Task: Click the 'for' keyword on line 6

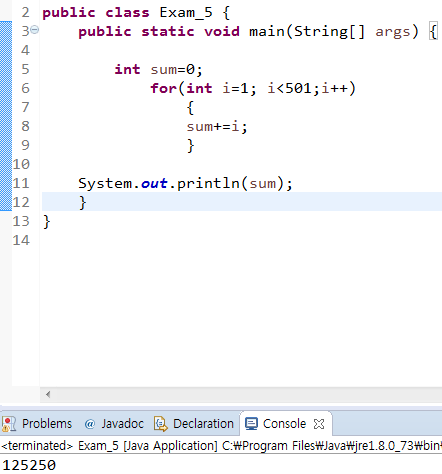Action: (x=163, y=89)
